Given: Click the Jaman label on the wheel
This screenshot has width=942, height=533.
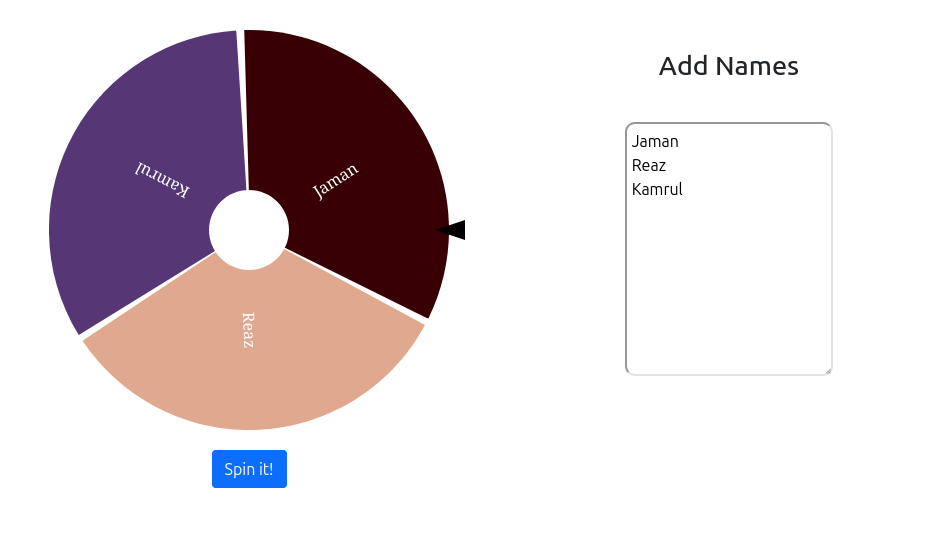Looking at the screenshot, I should click(336, 180).
